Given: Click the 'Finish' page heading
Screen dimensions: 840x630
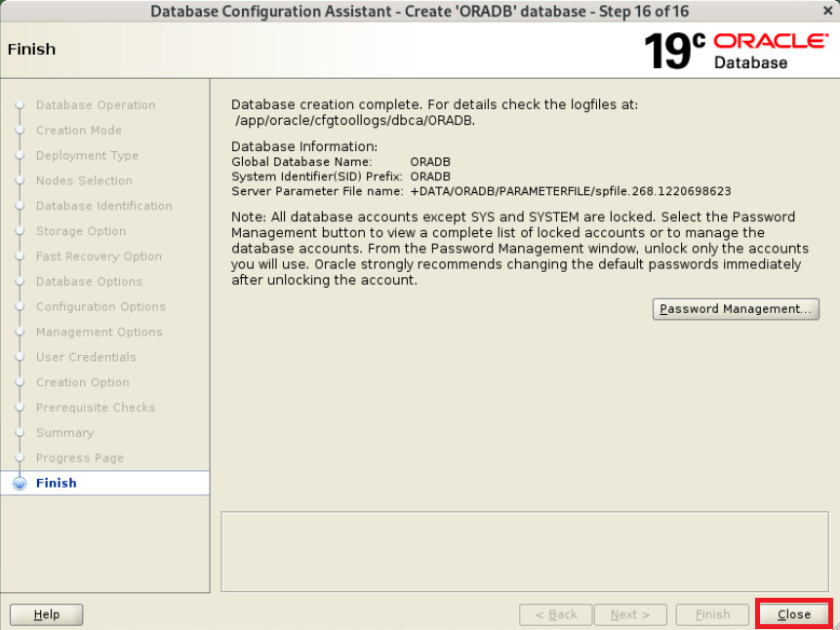Looking at the screenshot, I should [x=31, y=50].
